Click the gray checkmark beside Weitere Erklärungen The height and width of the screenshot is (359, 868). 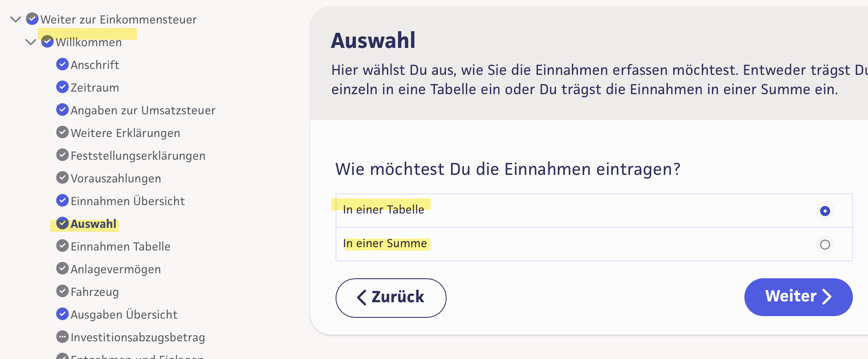click(x=62, y=132)
